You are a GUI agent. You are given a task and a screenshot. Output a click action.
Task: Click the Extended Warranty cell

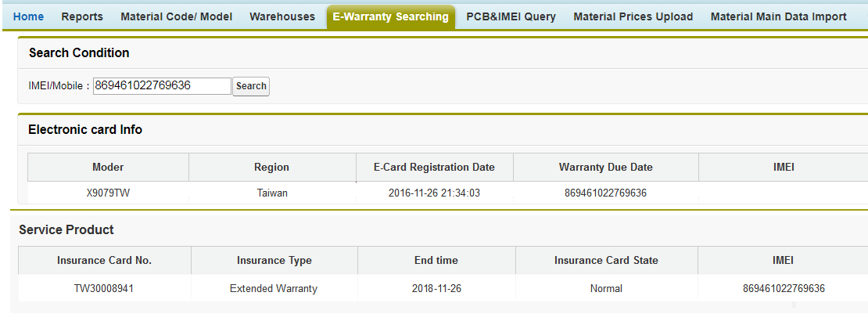pyautogui.click(x=274, y=288)
